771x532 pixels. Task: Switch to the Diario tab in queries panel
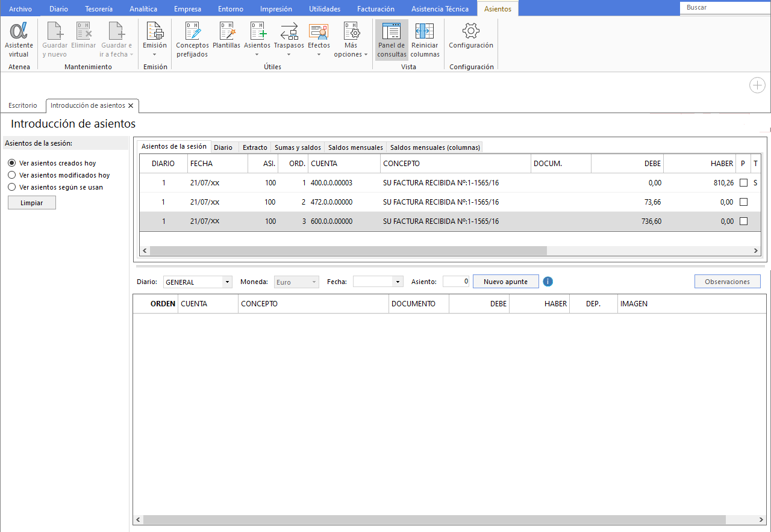223,147
